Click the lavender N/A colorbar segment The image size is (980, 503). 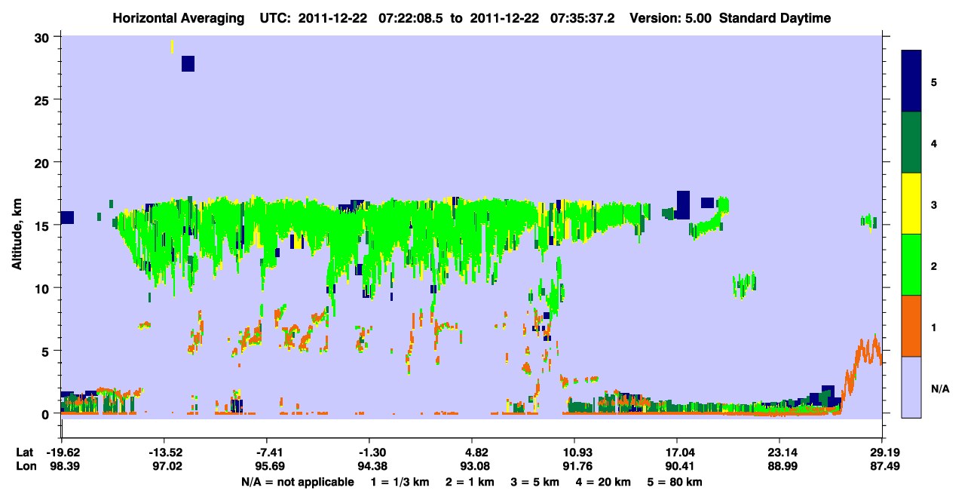click(x=911, y=387)
